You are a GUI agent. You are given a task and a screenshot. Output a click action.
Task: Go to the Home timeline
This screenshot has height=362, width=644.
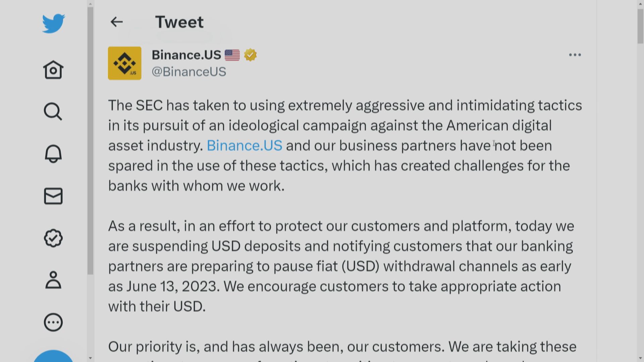53,70
